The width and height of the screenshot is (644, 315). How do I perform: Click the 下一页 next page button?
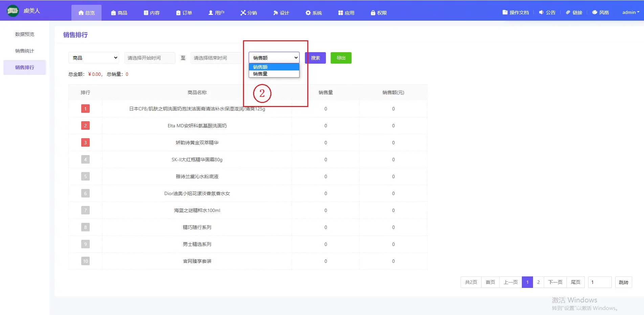point(555,282)
